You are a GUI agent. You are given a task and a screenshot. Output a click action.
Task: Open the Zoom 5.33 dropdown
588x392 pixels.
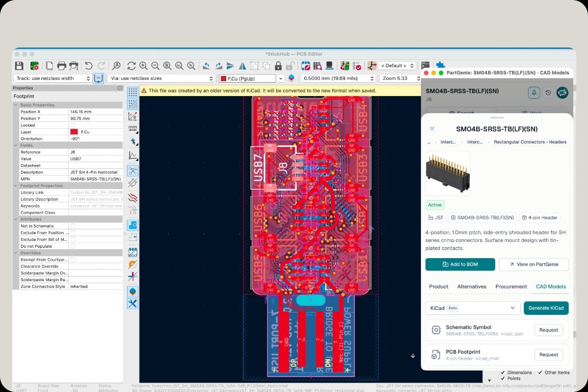click(400, 79)
